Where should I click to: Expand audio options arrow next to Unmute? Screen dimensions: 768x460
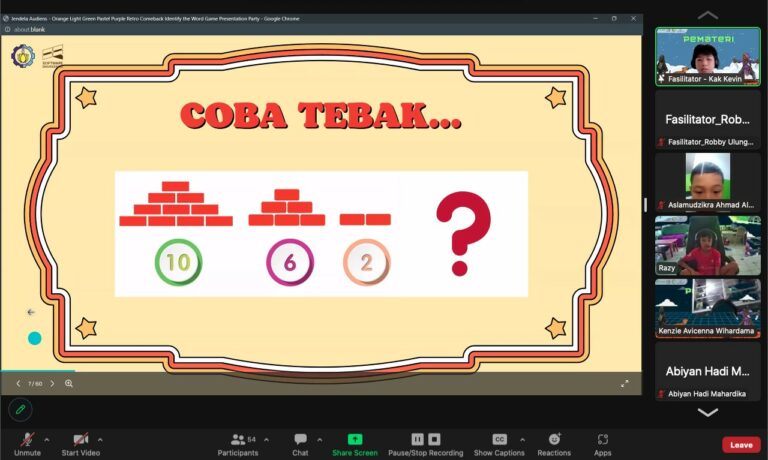click(46, 439)
